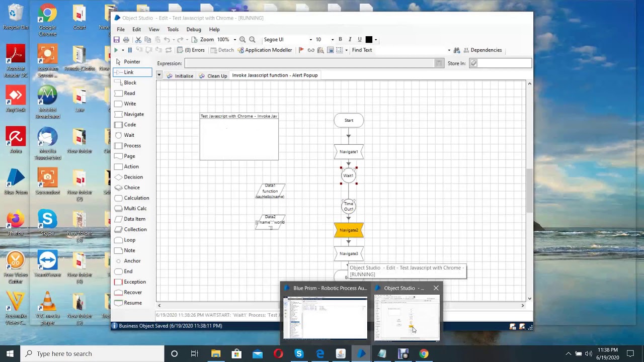Select the Navigate2 stage on the canvas

pyautogui.click(x=349, y=230)
